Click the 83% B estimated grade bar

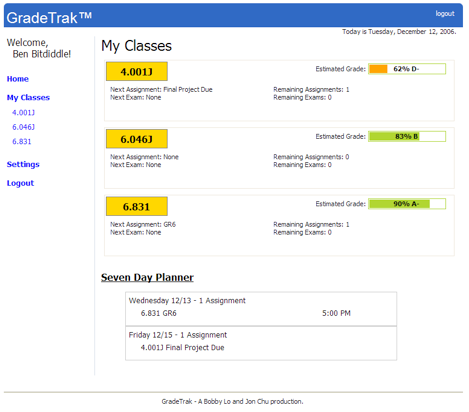click(x=407, y=136)
